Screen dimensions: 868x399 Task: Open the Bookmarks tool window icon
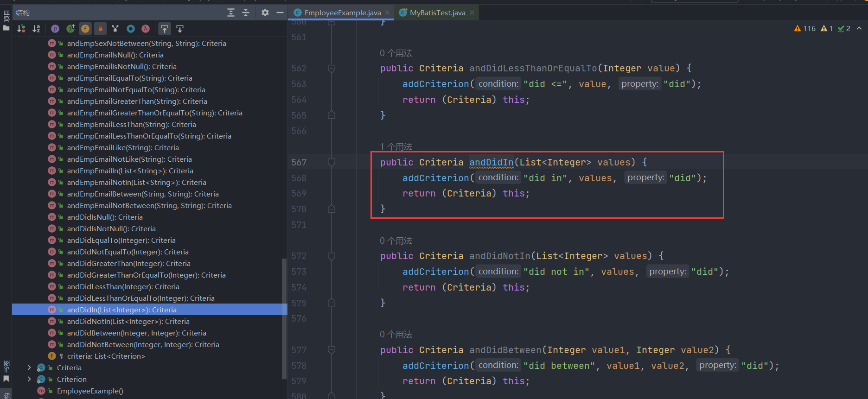pos(6,379)
